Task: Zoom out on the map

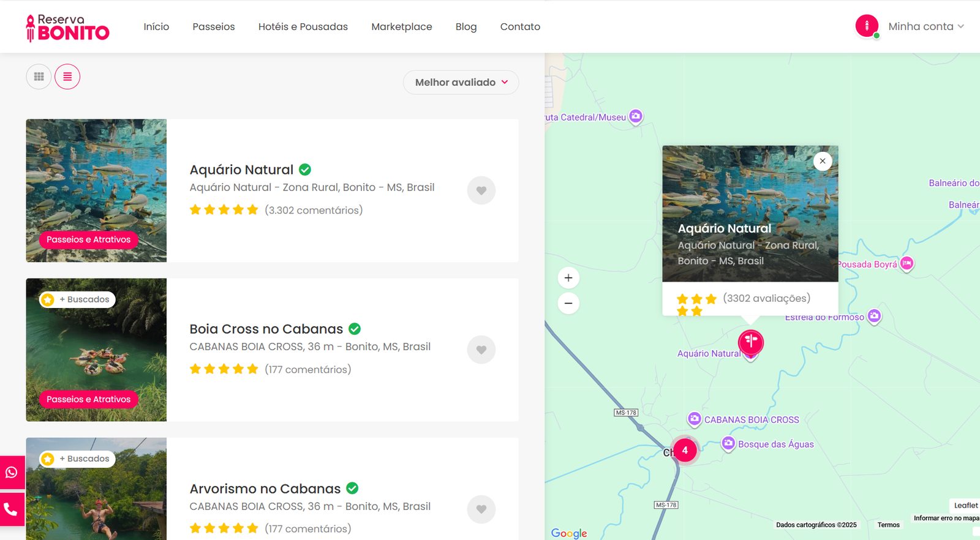Action: [x=568, y=303]
